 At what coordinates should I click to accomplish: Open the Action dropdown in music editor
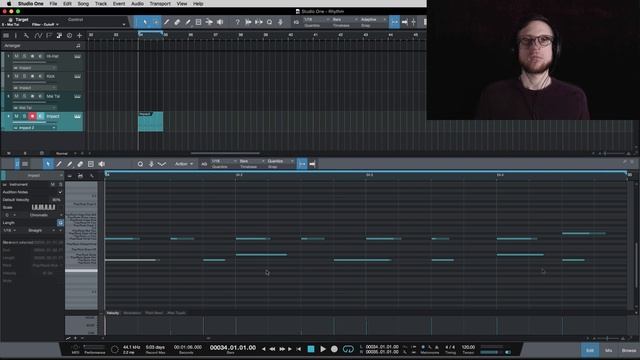click(184, 164)
